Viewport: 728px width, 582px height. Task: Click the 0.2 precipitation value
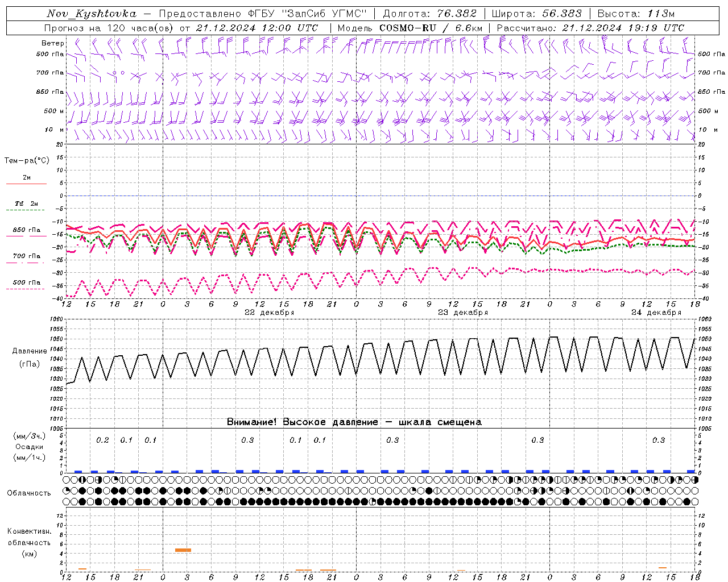pos(102,440)
